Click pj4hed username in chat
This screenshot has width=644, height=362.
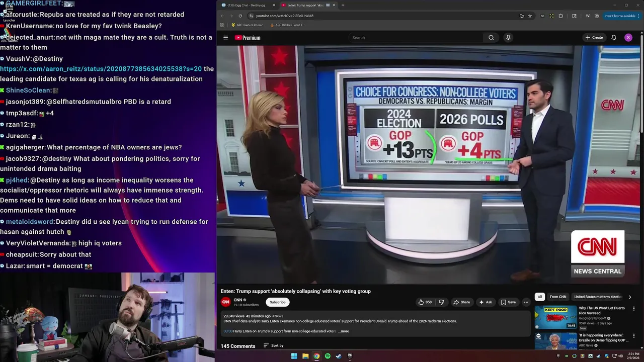(17, 180)
